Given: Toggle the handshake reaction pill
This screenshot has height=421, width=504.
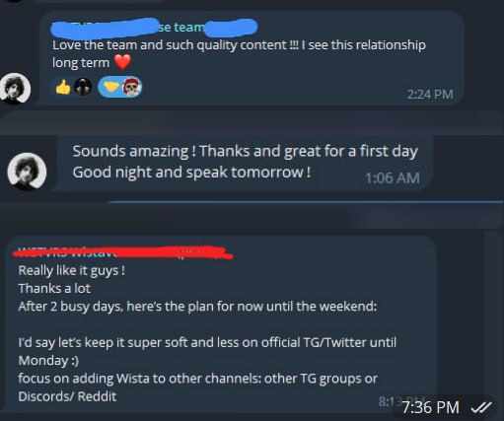Looking at the screenshot, I should pyautogui.click(x=120, y=87).
